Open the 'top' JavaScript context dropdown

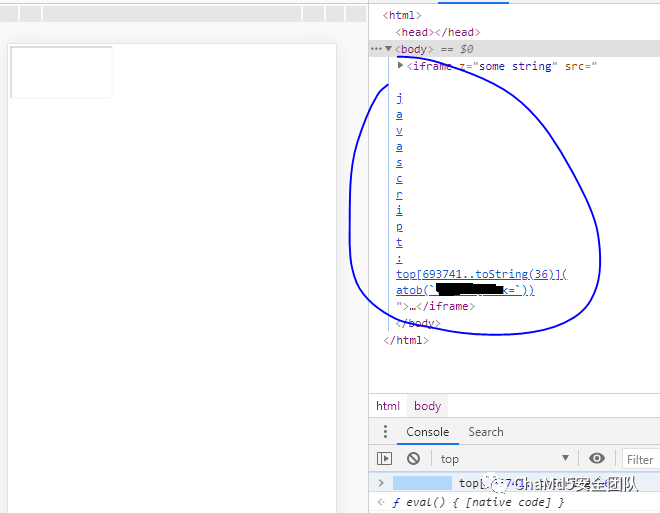(x=504, y=459)
